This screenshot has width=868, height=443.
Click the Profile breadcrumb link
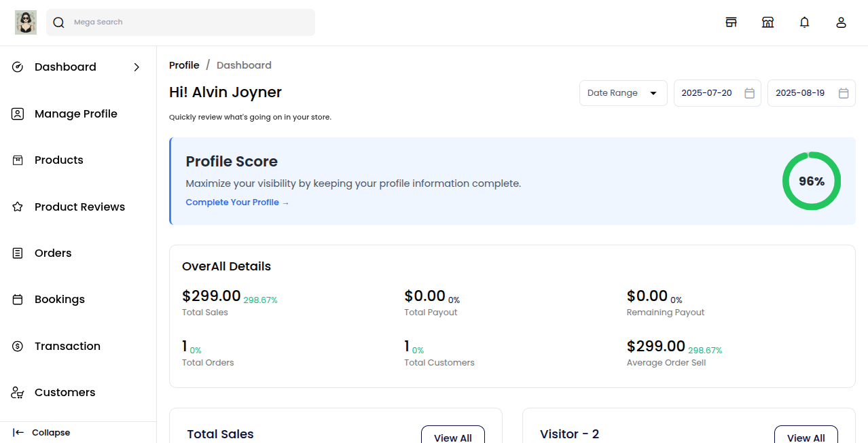[x=184, y=65]
